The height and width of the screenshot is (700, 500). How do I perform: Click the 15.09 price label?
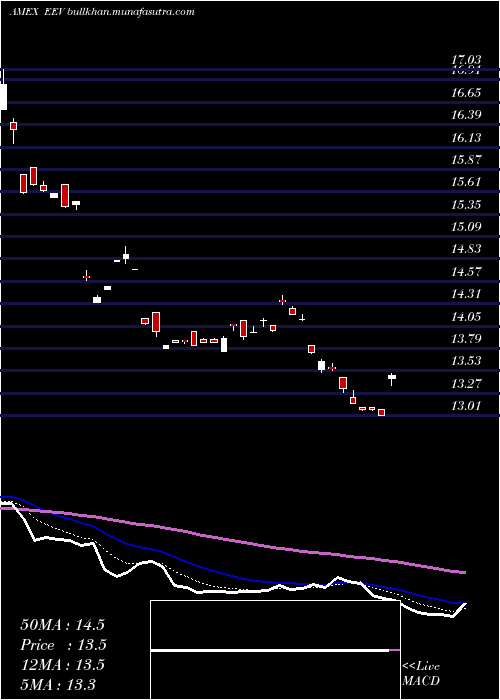point(466,227)
